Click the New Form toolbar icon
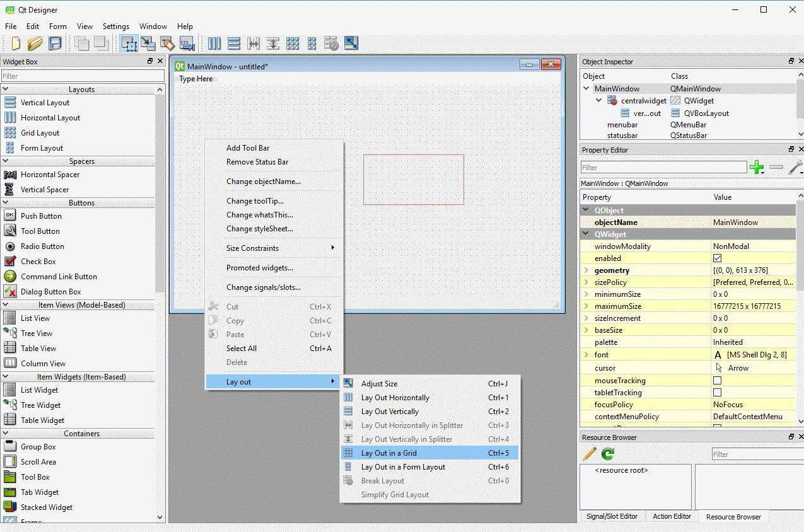 (16, 43)
